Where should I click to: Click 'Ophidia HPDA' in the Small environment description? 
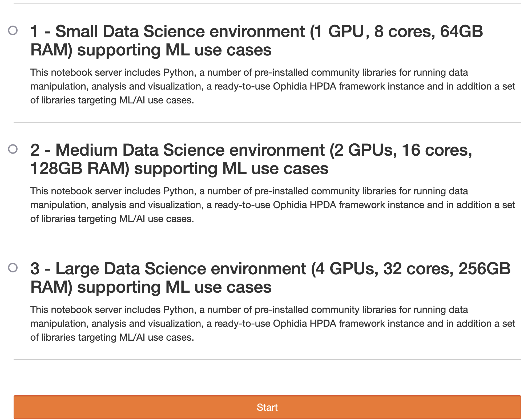click(x=304, y=86)
